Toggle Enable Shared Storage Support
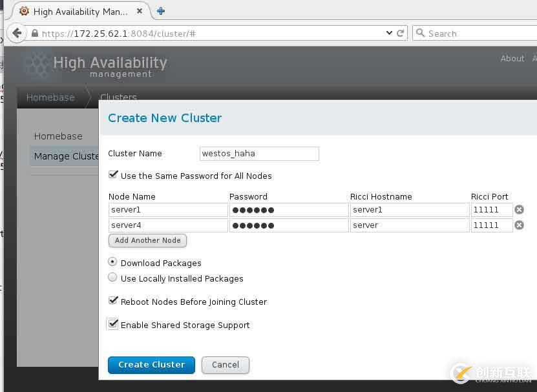The width and height of the screenshot is (537, 392). pyautogui.click(x=113, y=324)
